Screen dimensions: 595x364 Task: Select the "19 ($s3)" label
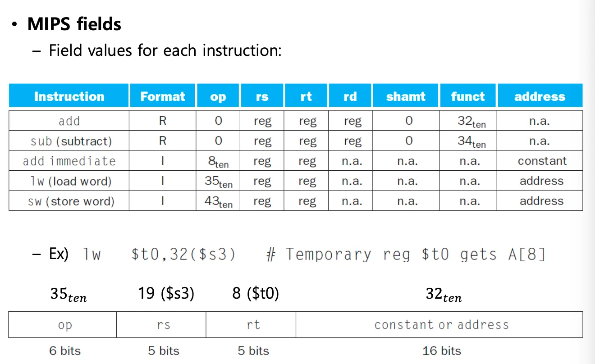pyautogui.click(x=166, y=294)
